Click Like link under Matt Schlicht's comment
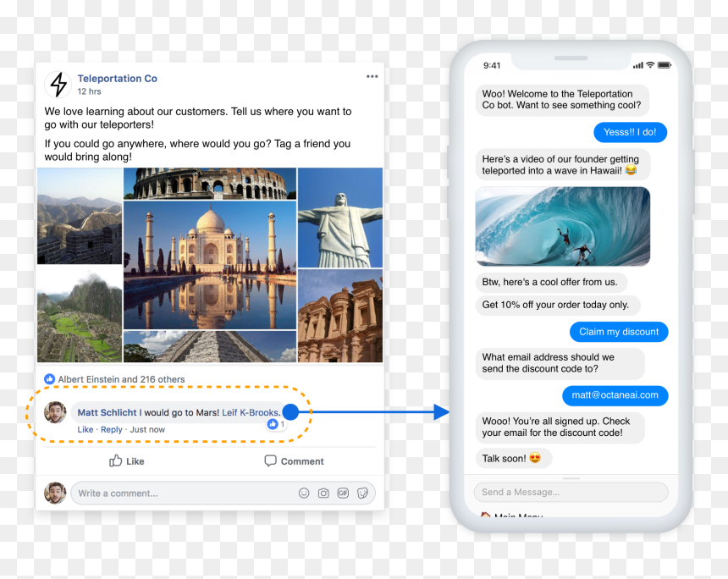This screenshot has height=579, width=728. pyautogui.click(x=85, y=429)
